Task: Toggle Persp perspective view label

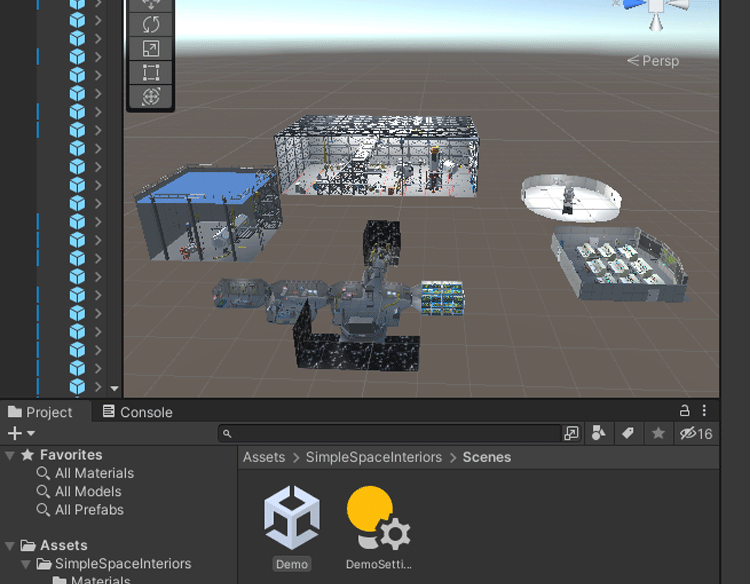Action: pos(653,61)
